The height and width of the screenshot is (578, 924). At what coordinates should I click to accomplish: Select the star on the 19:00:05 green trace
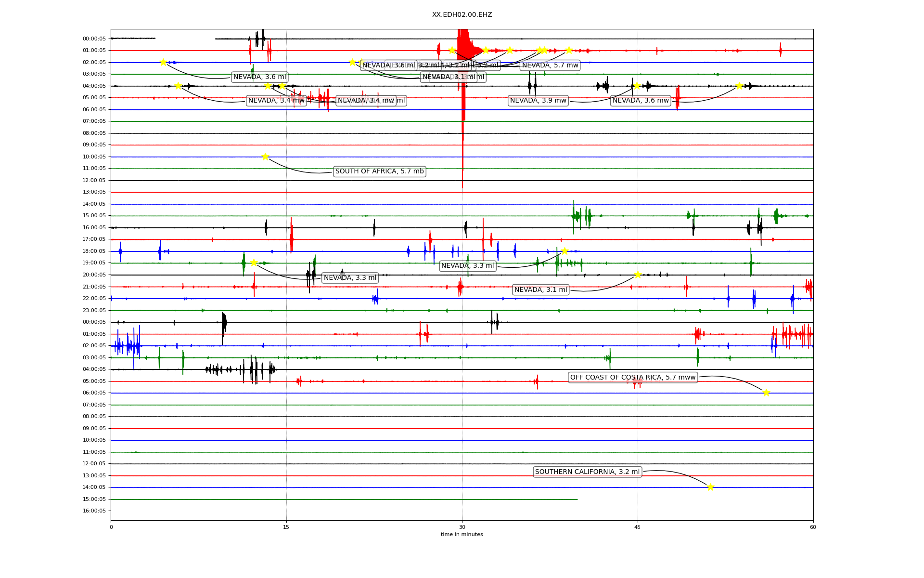coord(254,263)
